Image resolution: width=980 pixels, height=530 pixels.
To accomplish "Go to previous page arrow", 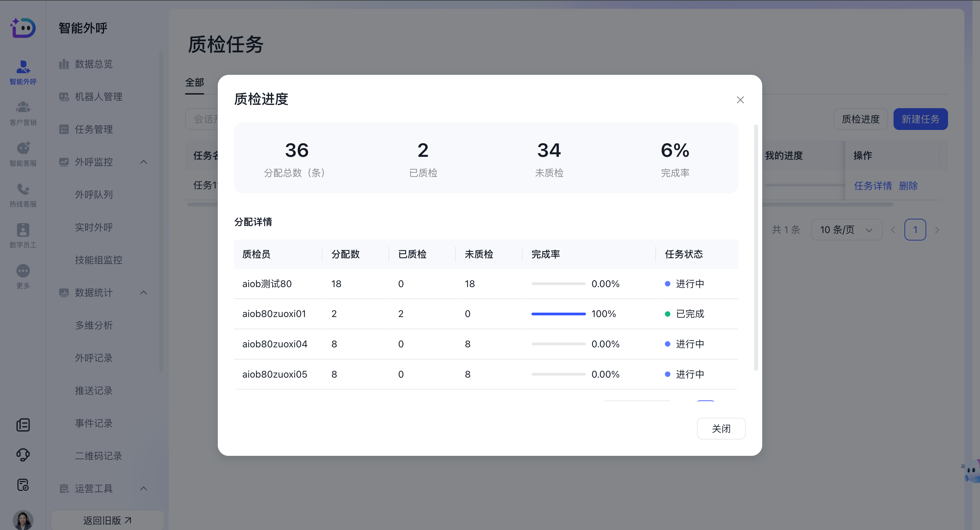I will coord(893,230).
